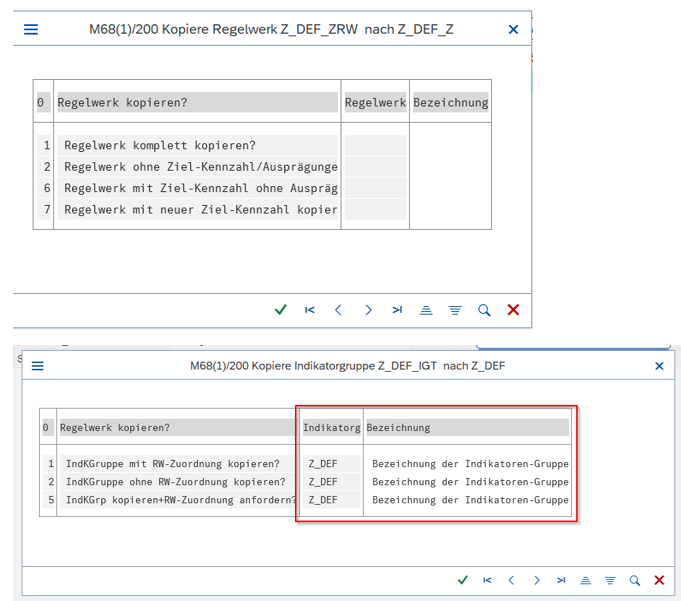Confirm with green checkmark in Kopiere Regelwerk dialog
This screenshot has width=681, height=601.
click(281, 310)
